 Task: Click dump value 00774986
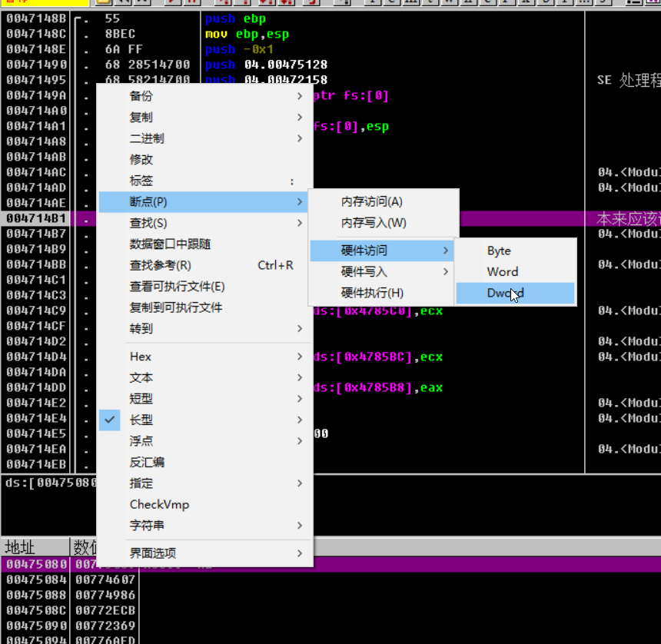point(105,595)
